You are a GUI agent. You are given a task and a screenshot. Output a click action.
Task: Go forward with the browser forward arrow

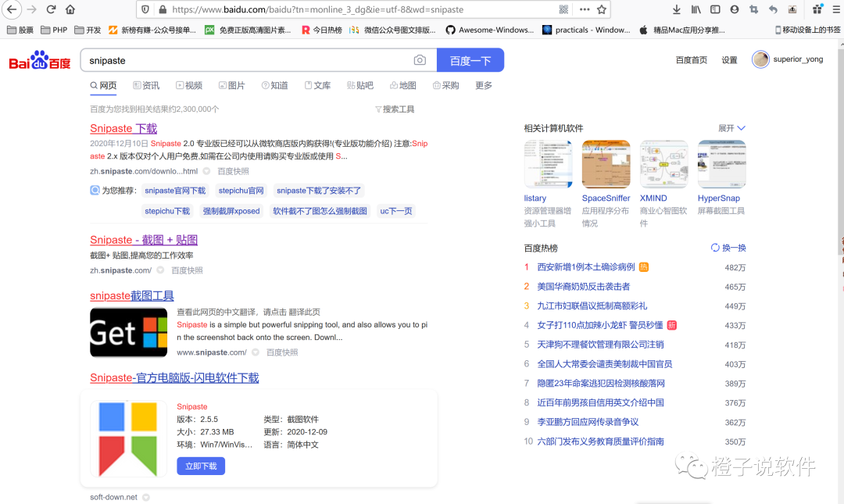[x=32, y=9]
